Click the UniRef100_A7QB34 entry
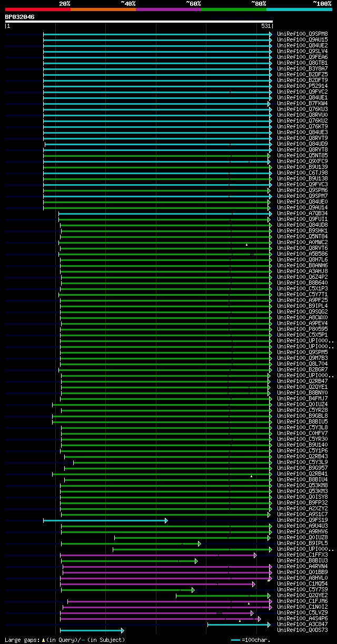The height and width of the screenshot is (644, 337). (x=303, y=213)
